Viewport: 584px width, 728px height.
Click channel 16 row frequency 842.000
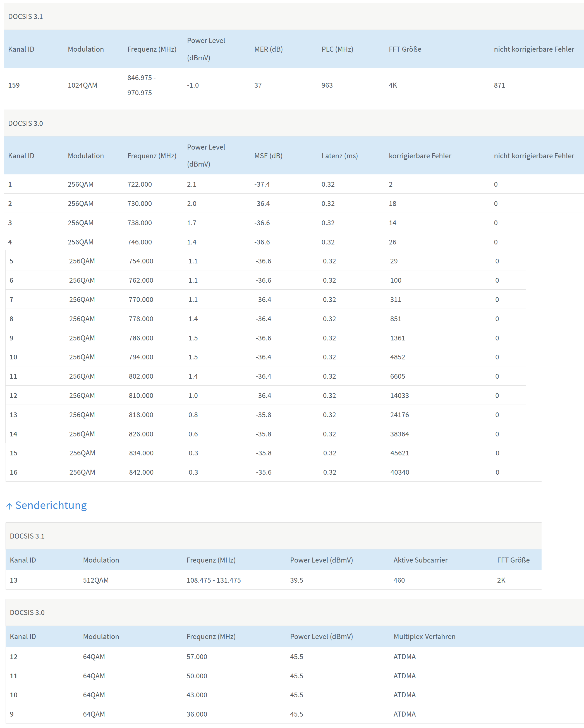[141, 472]
